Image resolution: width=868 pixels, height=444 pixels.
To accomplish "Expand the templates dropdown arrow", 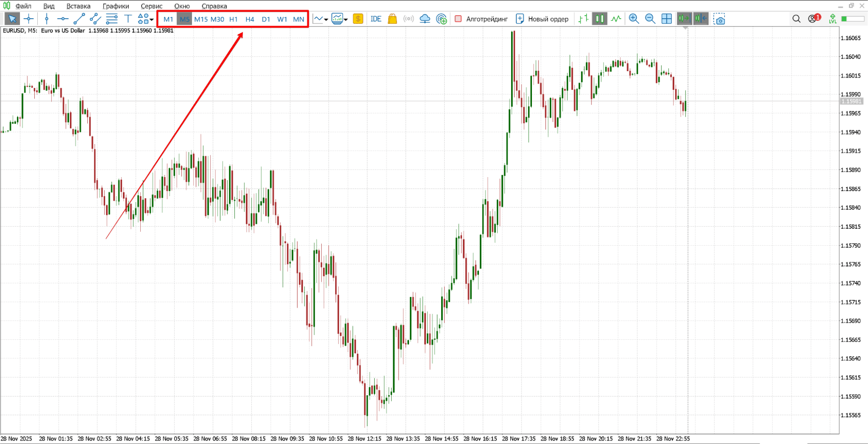I will (346, 19).
